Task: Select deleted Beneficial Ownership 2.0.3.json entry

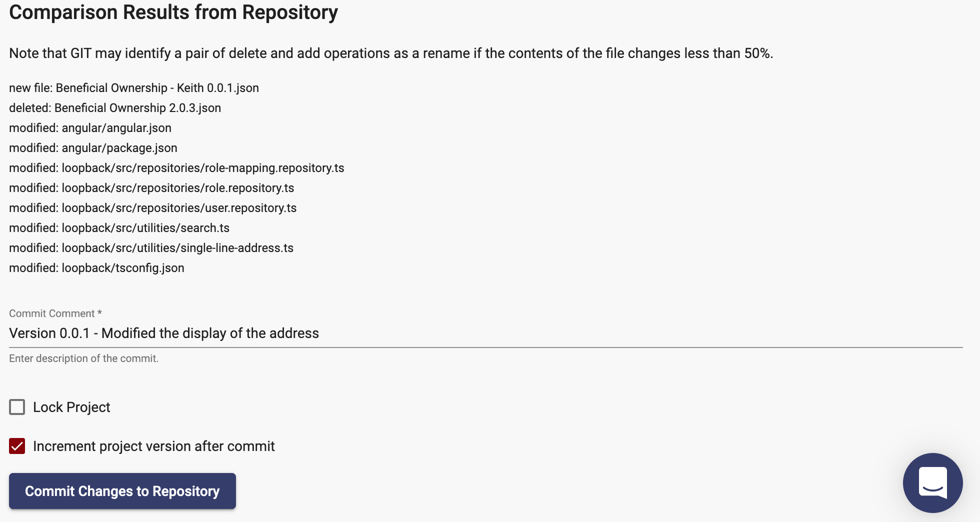Action: point(115,108)
